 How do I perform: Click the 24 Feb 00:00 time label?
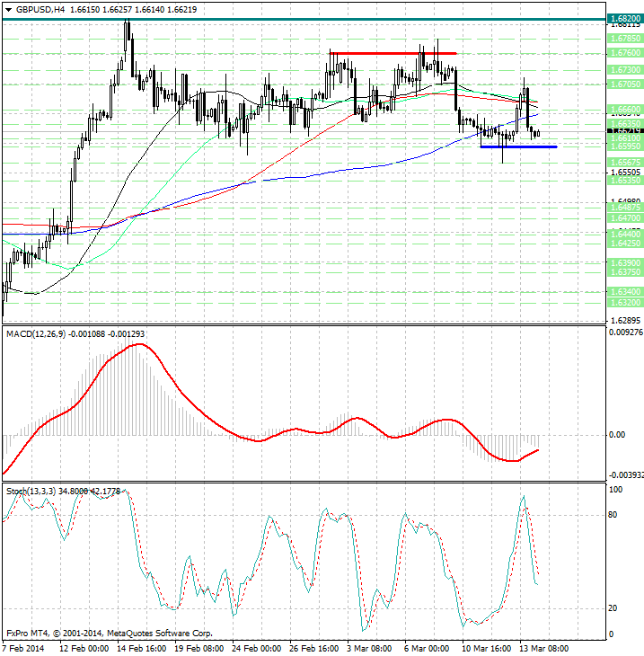point(256,649)
